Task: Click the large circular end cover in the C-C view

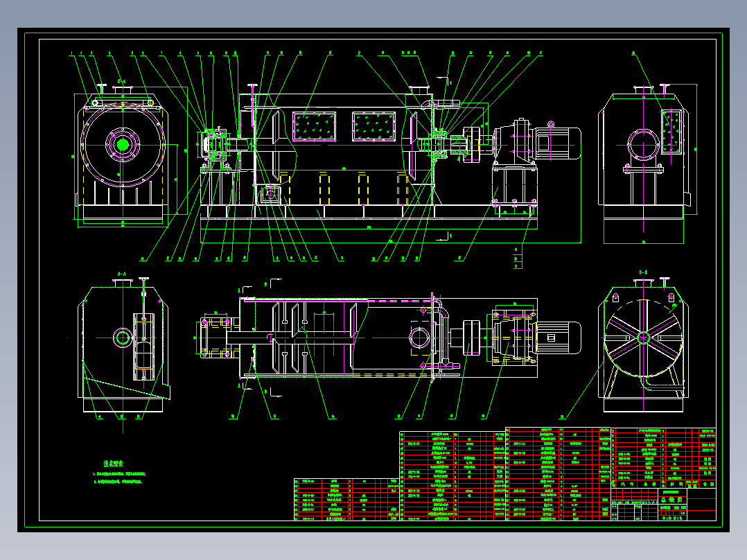Action: (x=123, y=145)
